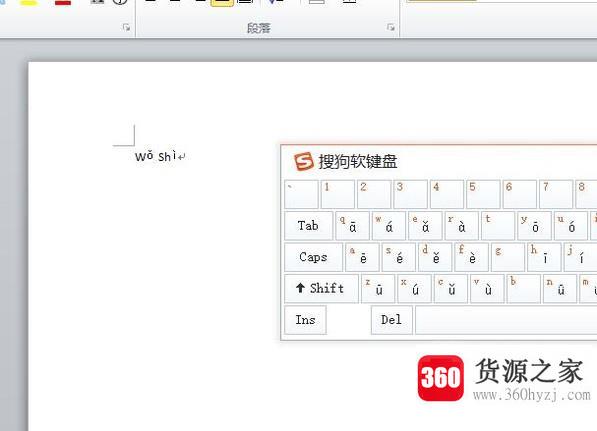Image resolution: width=597 pixels, height=431 pixels.
Task: Insert ǖ using the n key
Action: [560, 288]
